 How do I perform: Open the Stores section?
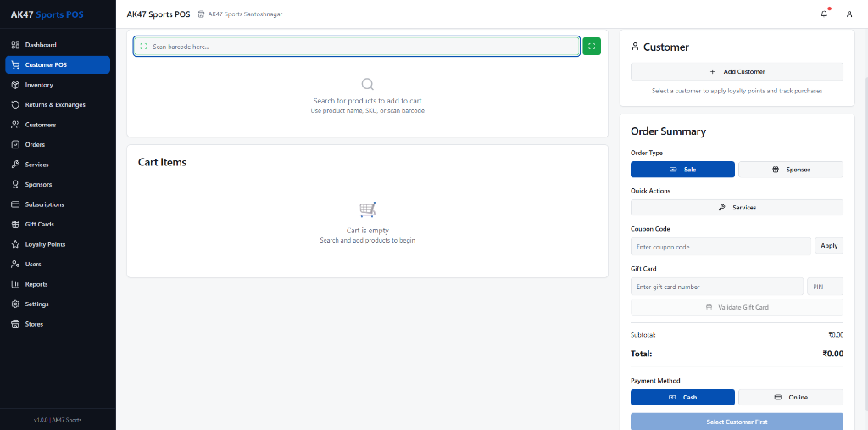coord(34,324)
